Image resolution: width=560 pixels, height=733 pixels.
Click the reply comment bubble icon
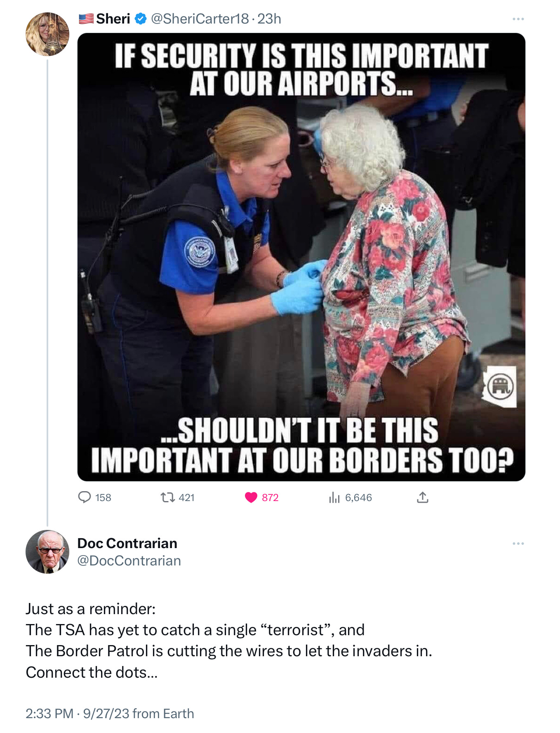click(85, 497)
